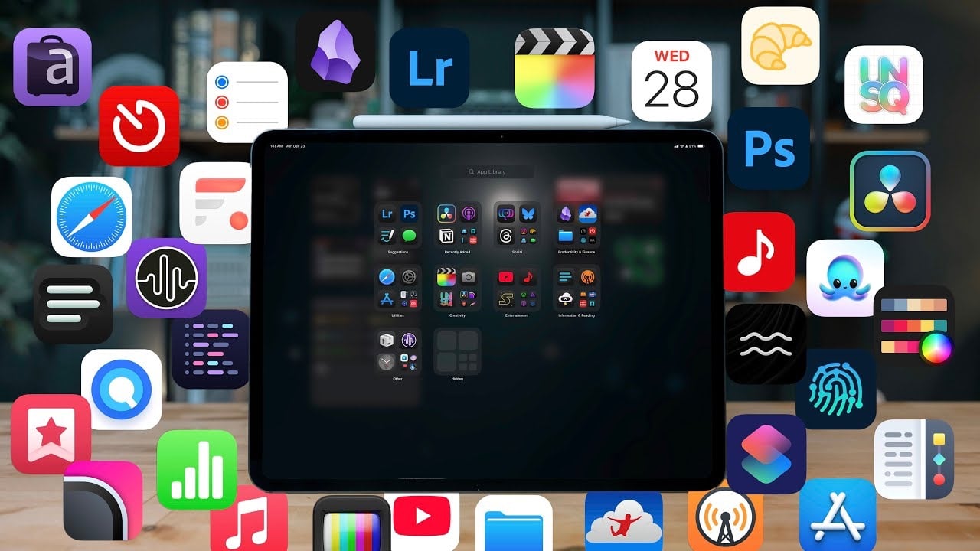The height and width of the screenshot is (551, 980).
Task: Open the pink and black corner icon
Action: point(103,500)
